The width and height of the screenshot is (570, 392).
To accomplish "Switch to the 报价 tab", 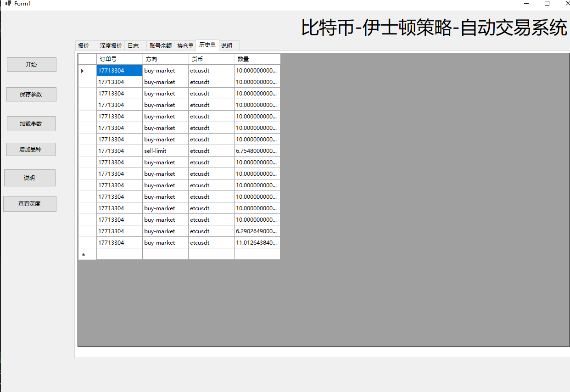I will coord(84,46).
